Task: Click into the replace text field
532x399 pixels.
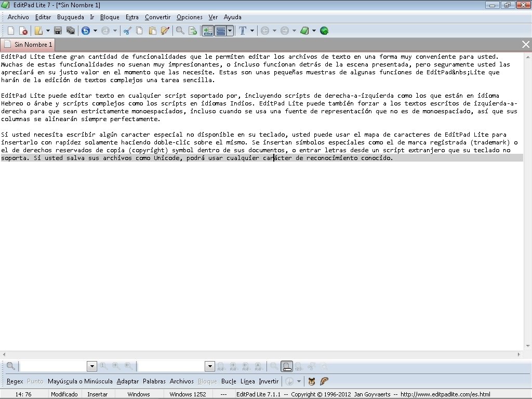Action: coord(171,366)
